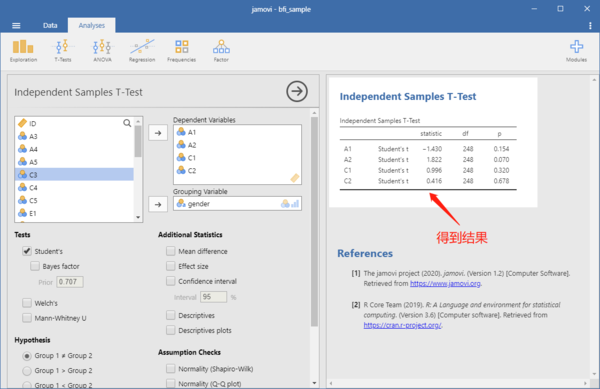Image resolution: width=600 pixels, height=389 pixels.
Task: Open the cran.r-project.org reference link
Action: coord(403,325)
